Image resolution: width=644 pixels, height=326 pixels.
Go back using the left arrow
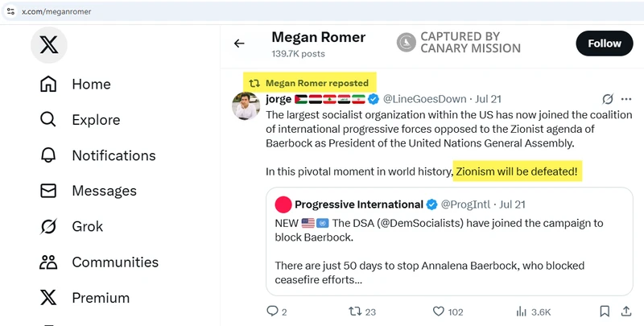click(239, 43)
